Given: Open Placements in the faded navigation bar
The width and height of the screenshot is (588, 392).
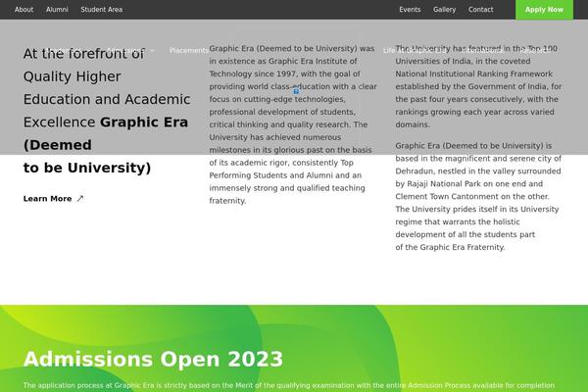Looking at the screenshot, I should (188, 50).
